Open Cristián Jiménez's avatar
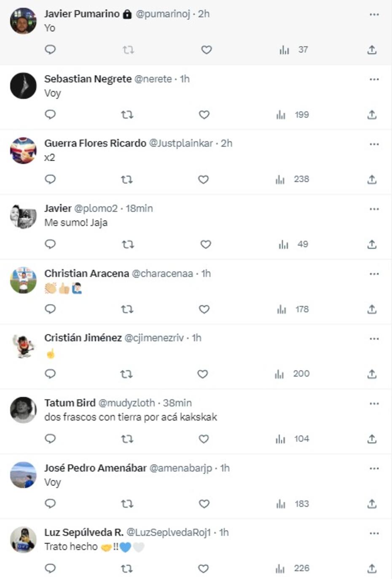This screenshot has width=392, height=579. pyautogui.click(x=23, y=345)
